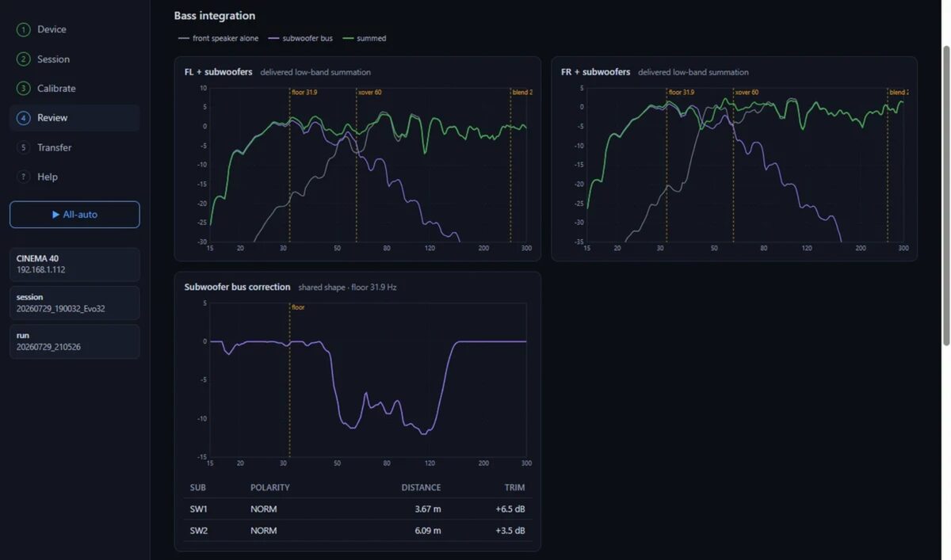
Task: Click the run 20260729_210526 card
Action: click(74, 341)
